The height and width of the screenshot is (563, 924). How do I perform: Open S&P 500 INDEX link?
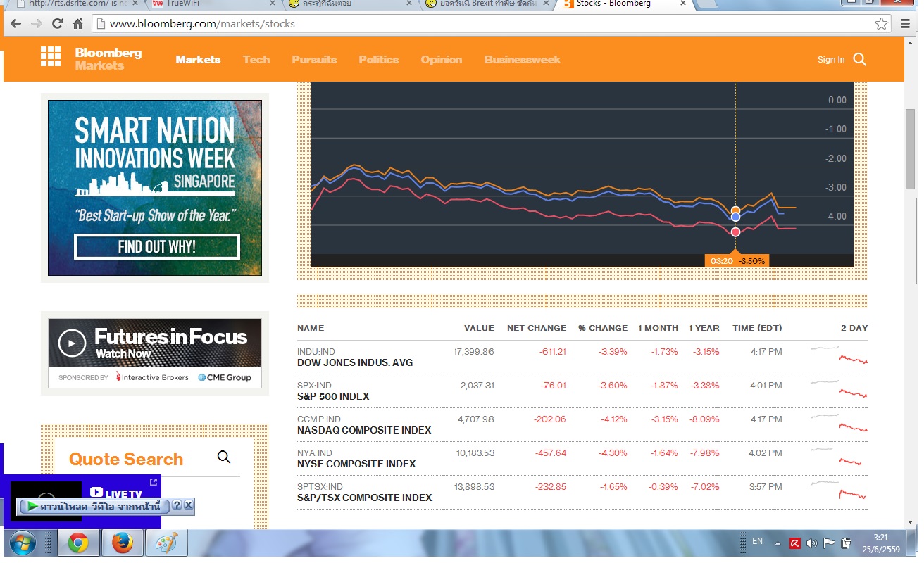click(x=333, y=396)
